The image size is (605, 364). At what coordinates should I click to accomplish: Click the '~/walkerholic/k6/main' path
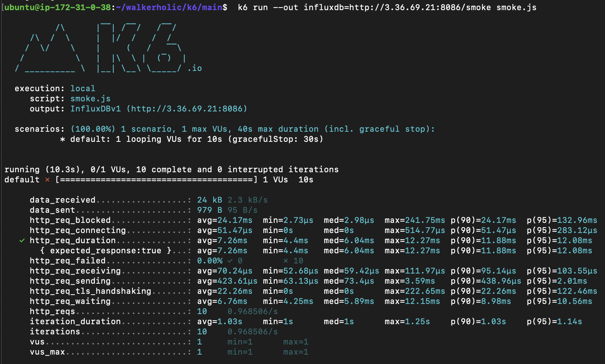(x=169, y=8)
